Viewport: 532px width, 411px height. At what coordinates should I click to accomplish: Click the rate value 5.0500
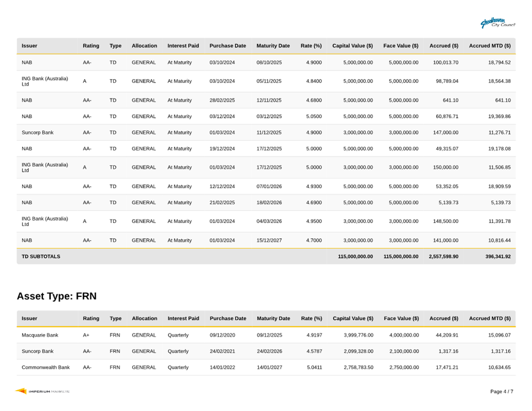314,116
